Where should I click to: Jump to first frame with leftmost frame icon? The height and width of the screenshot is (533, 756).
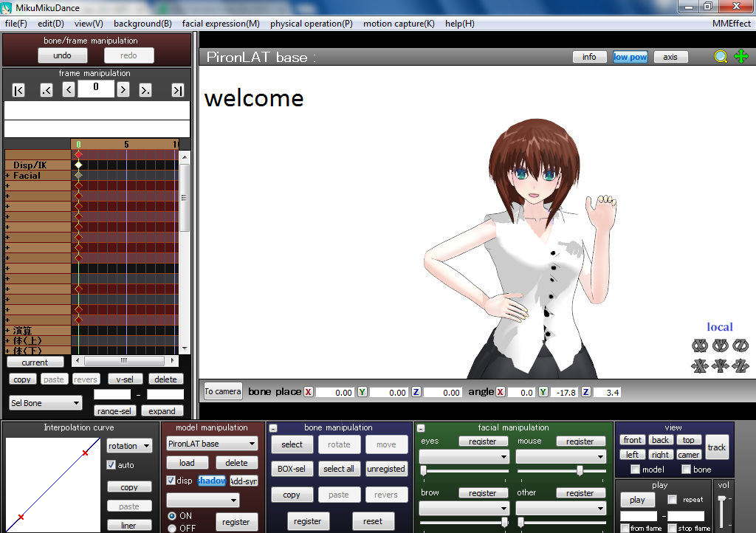tap(18, 89)
